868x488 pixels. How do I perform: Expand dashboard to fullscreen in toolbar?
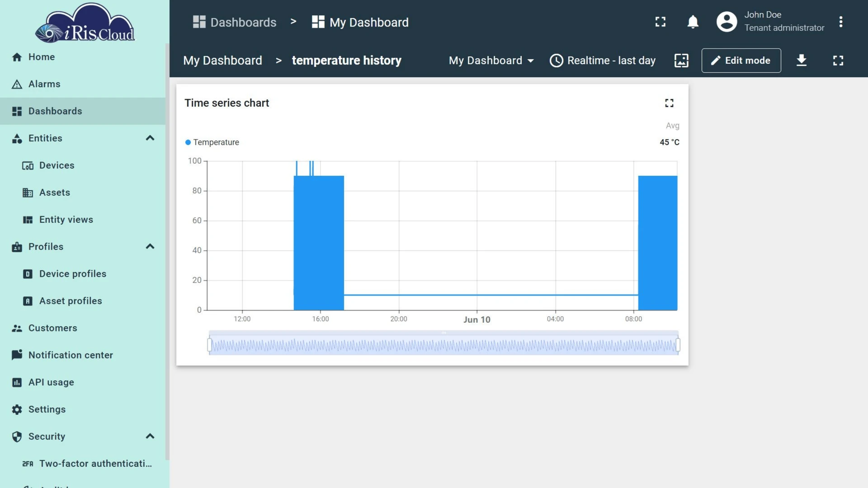pos(838,60)
